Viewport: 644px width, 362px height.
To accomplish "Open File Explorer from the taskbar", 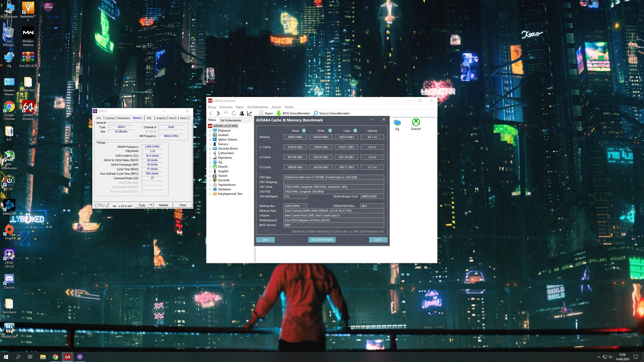I will 43,357.
